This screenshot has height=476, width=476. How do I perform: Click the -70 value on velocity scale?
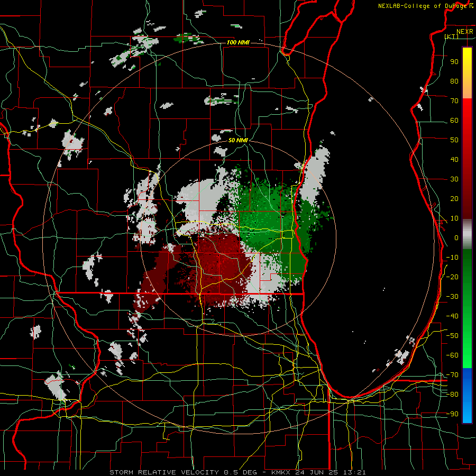452,375
